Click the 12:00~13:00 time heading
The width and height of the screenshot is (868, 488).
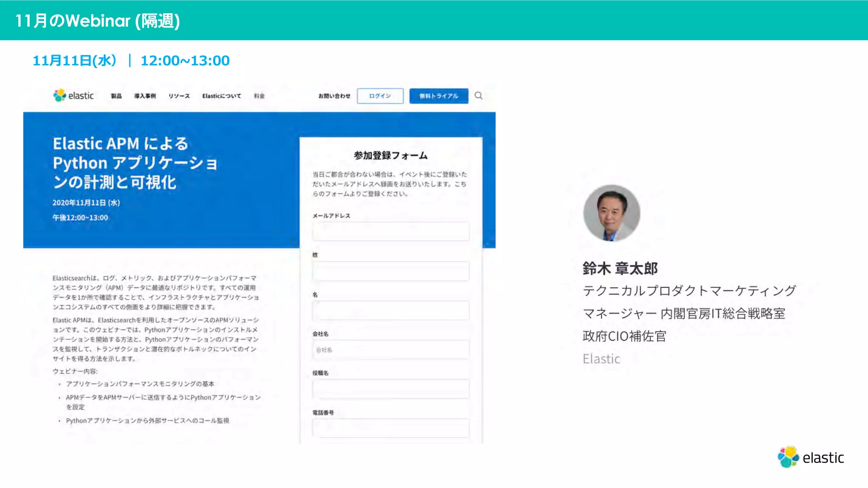[x=185, y=61]
